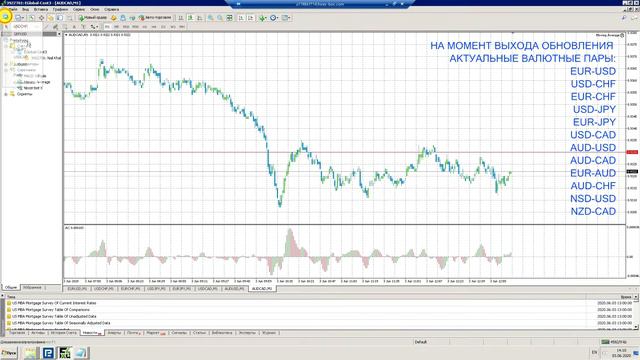Screen dimensions: 640x360
Task: Select the cursor tool in the drawing toolbar
Action: 6,27
